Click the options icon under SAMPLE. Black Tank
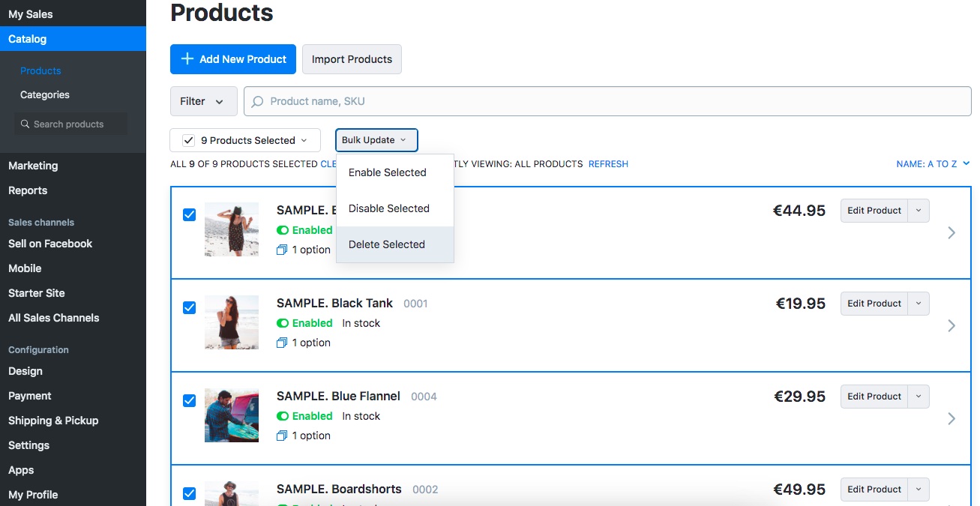980x506 pixels. [x=282, y=343]
